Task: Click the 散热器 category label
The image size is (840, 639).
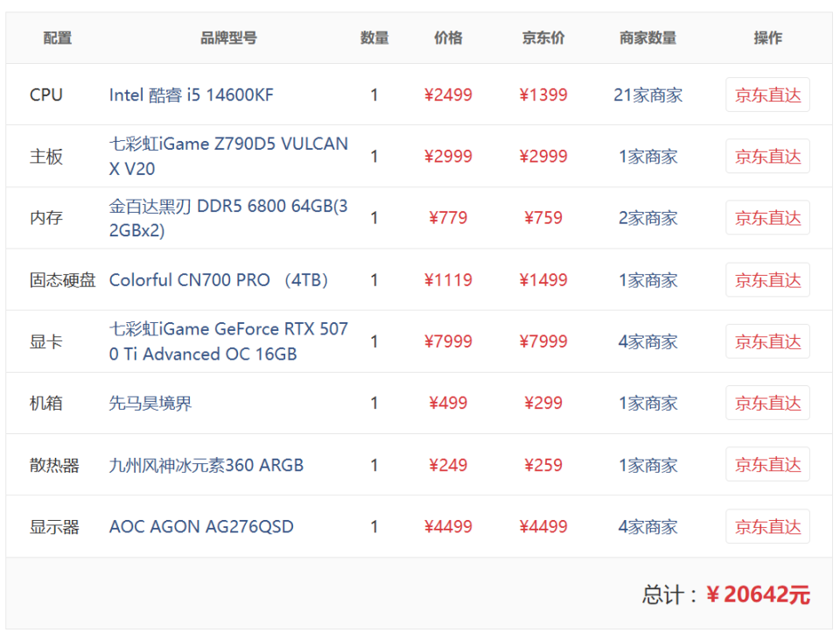Action: point(54,465)
